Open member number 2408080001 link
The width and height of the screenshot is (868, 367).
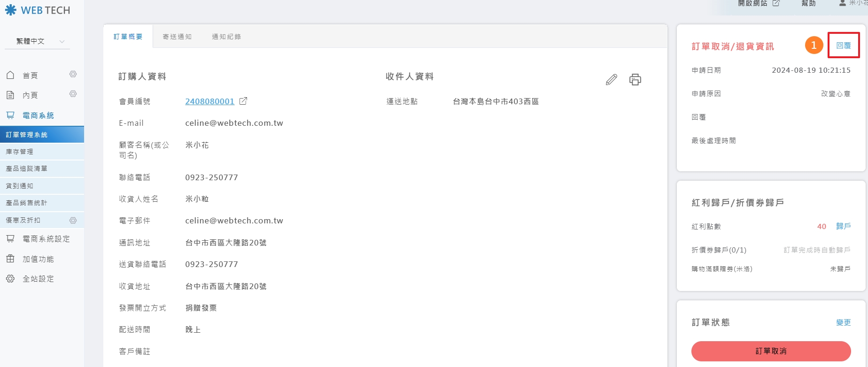(x=209, y=101)
